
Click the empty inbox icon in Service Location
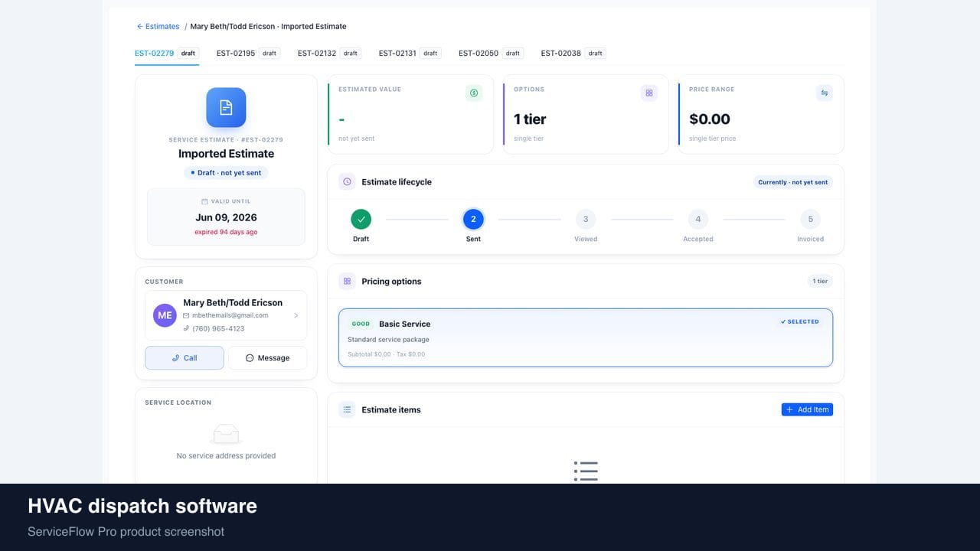click(x=226, y=434)
